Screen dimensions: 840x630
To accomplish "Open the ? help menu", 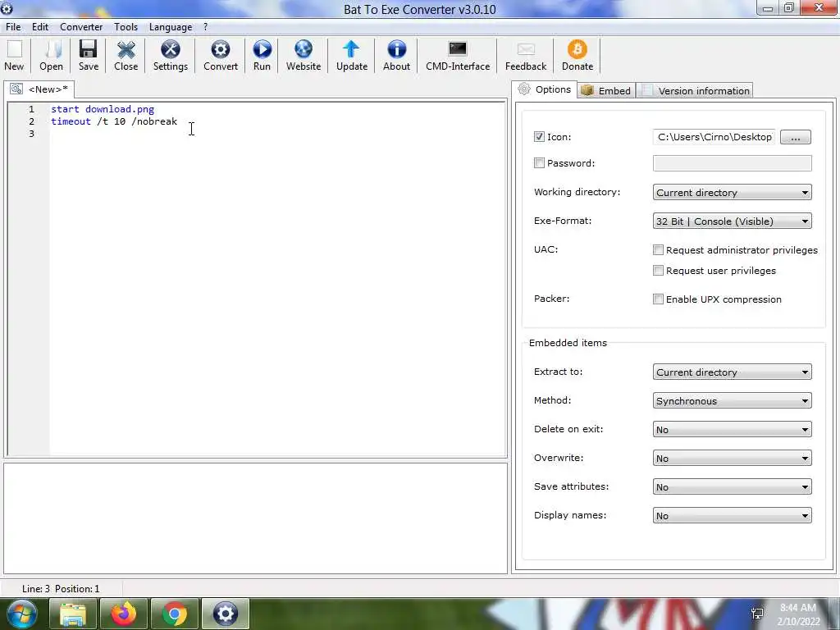I will coord(205,27).
